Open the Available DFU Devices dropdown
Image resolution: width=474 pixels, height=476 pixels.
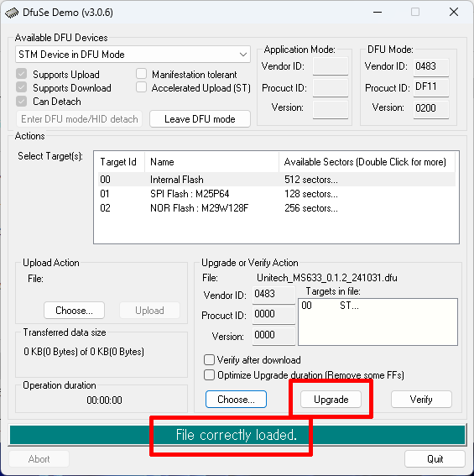(133, 55)
